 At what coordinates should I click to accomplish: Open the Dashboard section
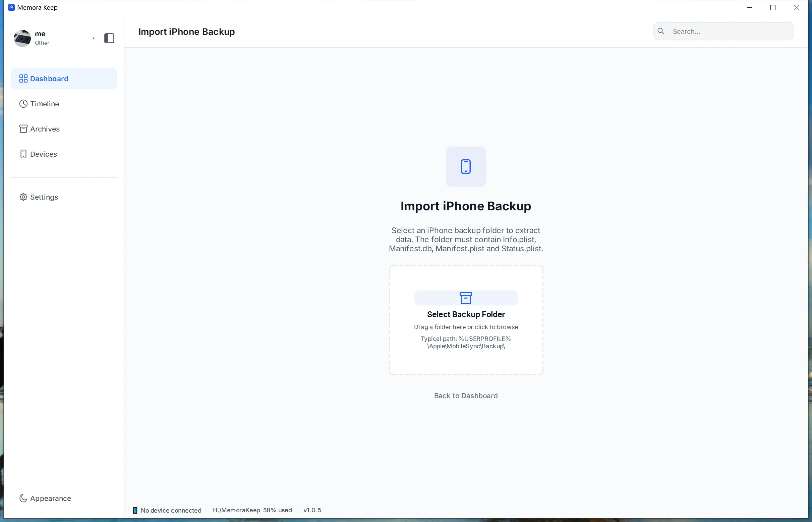point(64,79)
